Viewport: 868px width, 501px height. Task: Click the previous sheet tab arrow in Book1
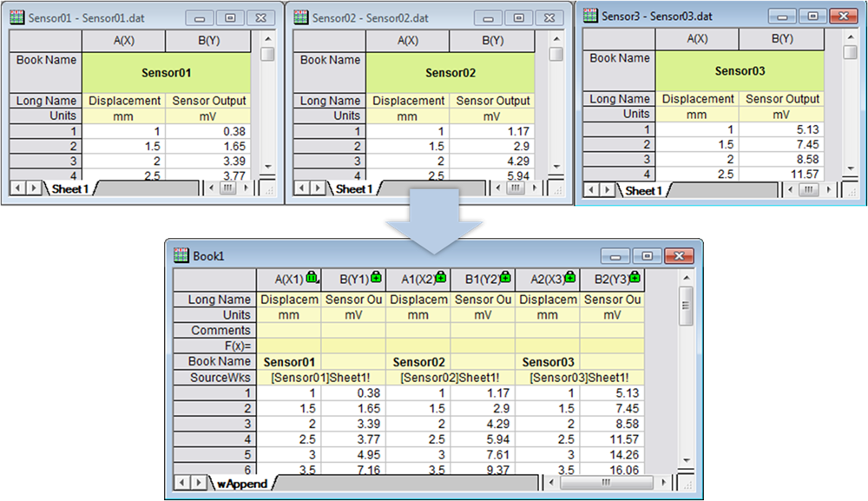[182, 483]
